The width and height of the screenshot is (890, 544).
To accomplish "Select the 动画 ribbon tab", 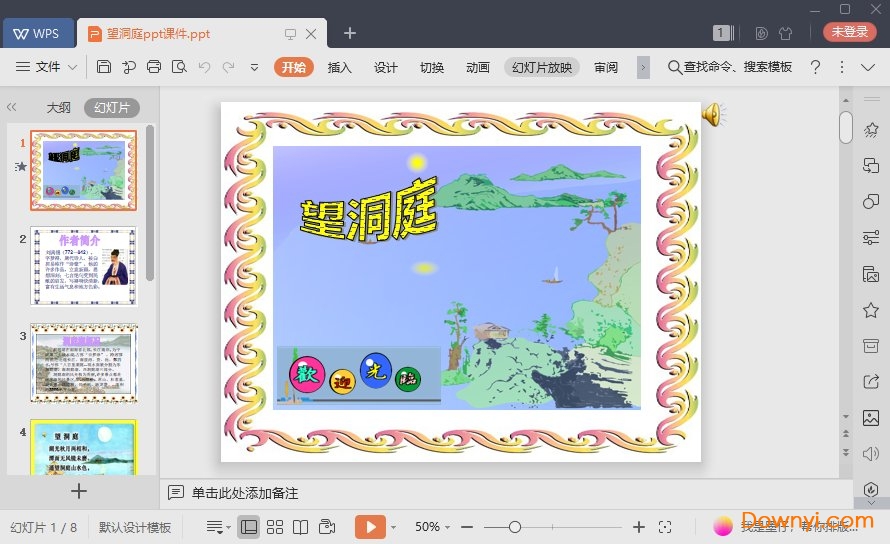I will click(478, 67).
